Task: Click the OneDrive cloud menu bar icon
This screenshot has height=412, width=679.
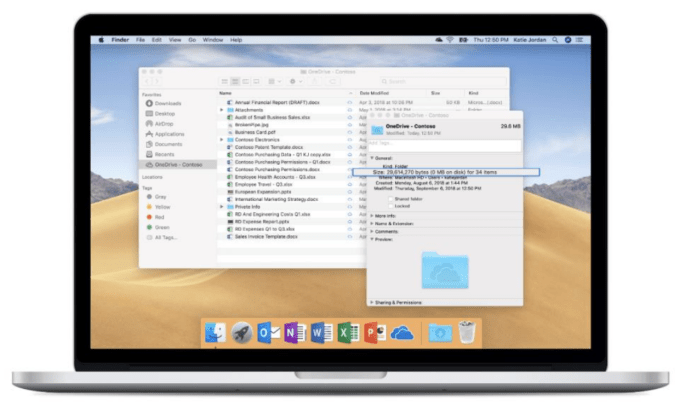Action: (x=439, y=39)
